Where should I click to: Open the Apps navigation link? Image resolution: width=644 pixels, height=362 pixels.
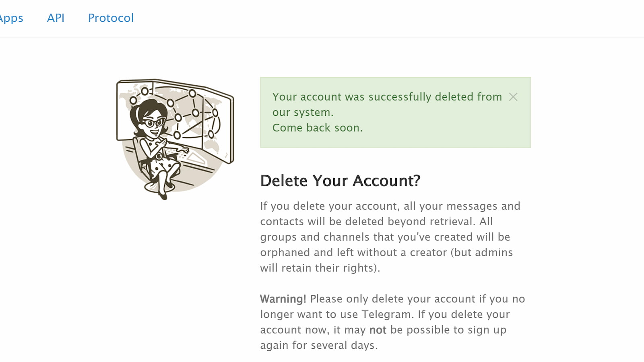click(11, 18)
